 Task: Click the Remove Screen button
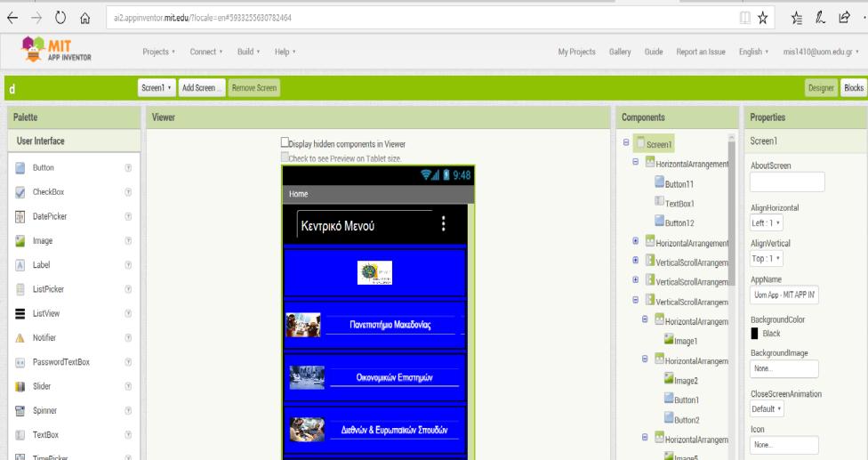(x=254, y=87)
